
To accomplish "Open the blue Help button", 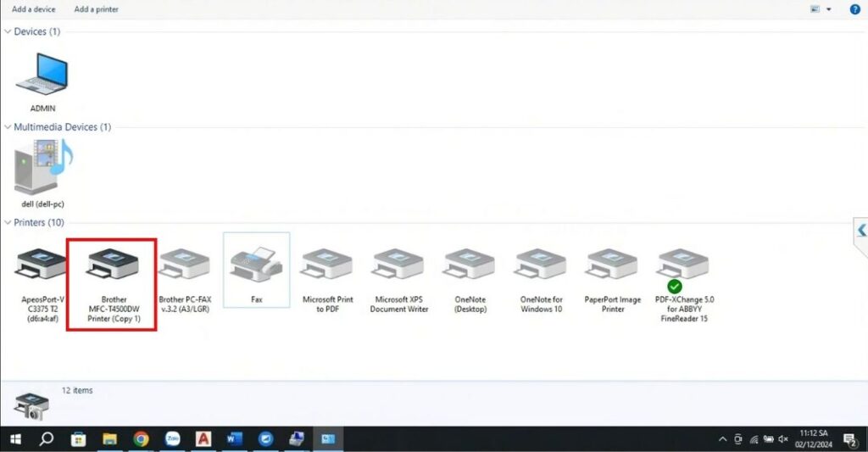I will pos(854,9).
